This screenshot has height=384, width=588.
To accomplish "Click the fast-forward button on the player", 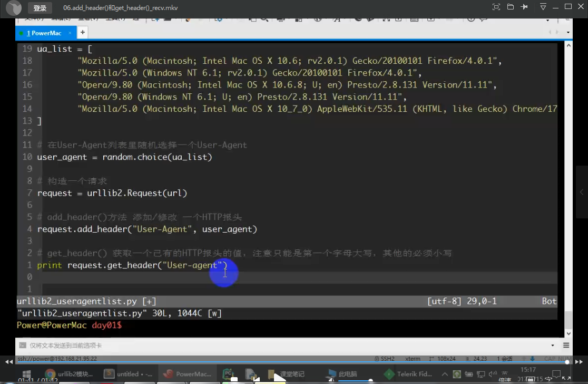I will [x=579, y=362].
